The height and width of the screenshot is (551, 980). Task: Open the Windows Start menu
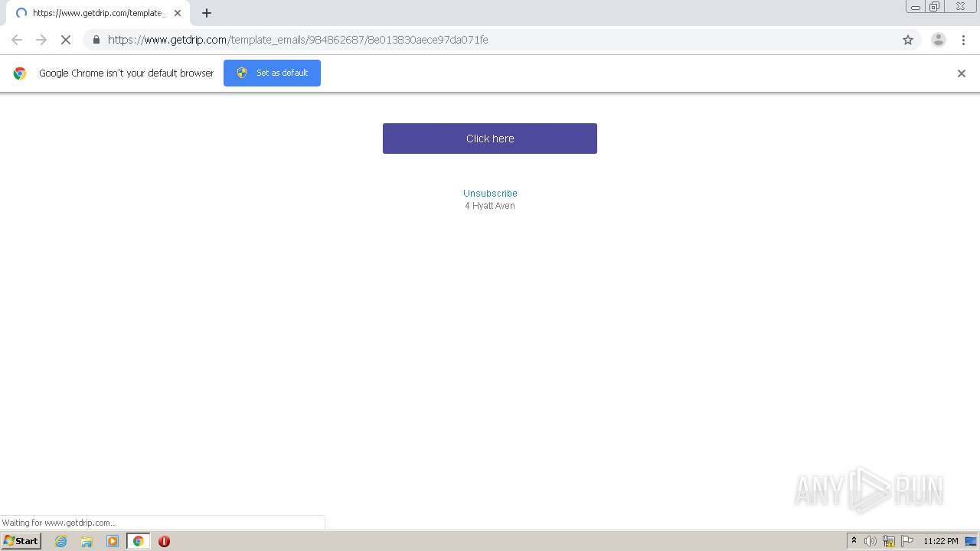pyautogui.click(x=21, y=541)
